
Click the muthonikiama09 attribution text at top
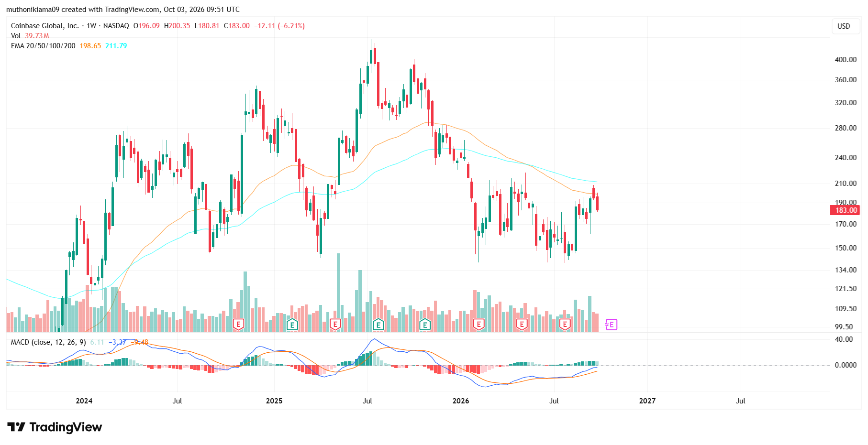point(33,10)
